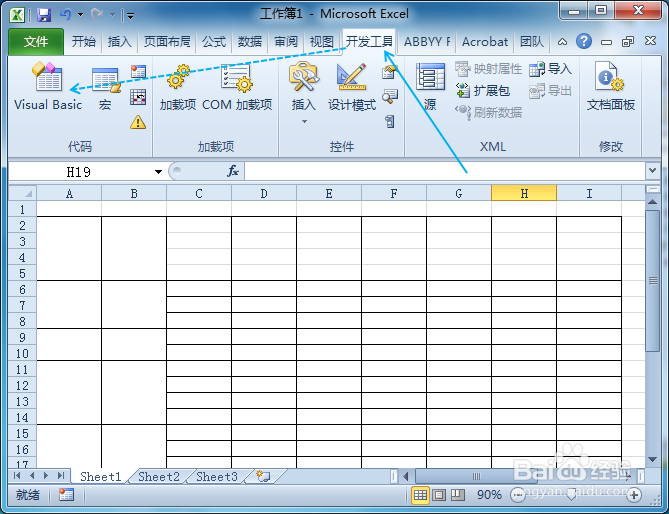Click 扩展包 (Expansion Packs)

point(483,90)
